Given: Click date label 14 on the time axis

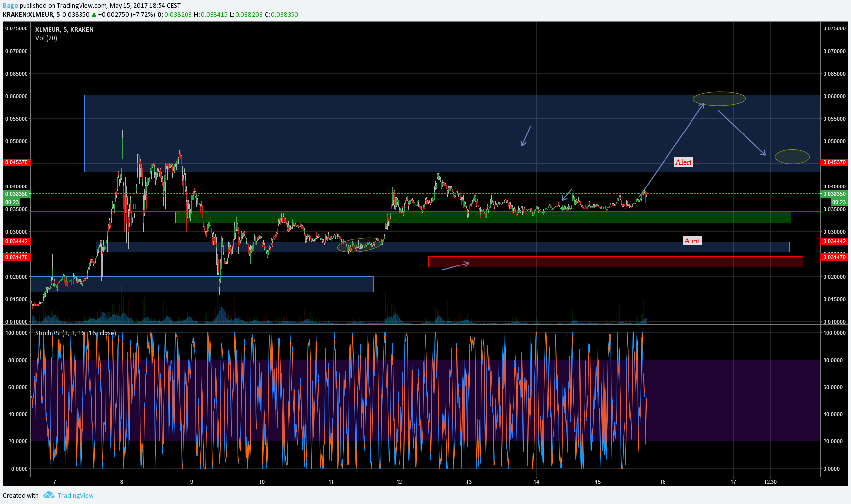Looking at the screenshot, I should tap(537, 482).
